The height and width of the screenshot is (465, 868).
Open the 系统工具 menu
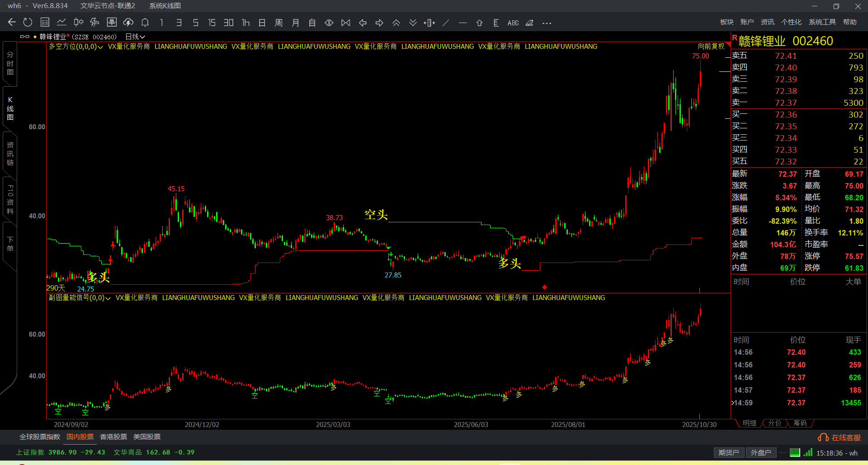point(822,22)
